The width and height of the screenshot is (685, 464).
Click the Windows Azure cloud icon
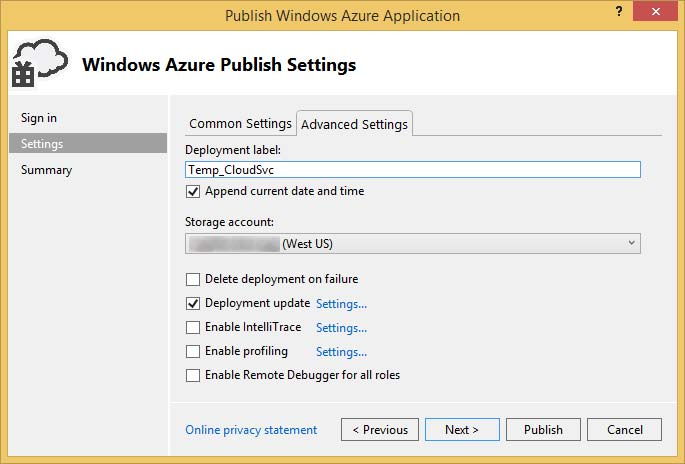[x=39, y=63]
